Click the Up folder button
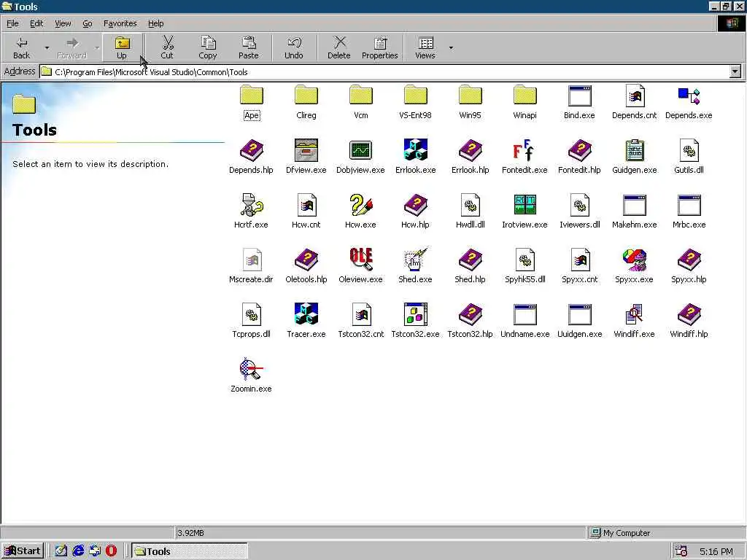The width and height of the screenshot is (747, 560). coord(122,47)
